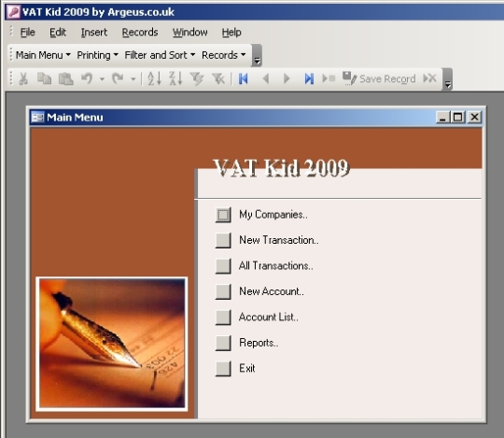
Task: Click the Delete Record icon
Action: [429, 78]
